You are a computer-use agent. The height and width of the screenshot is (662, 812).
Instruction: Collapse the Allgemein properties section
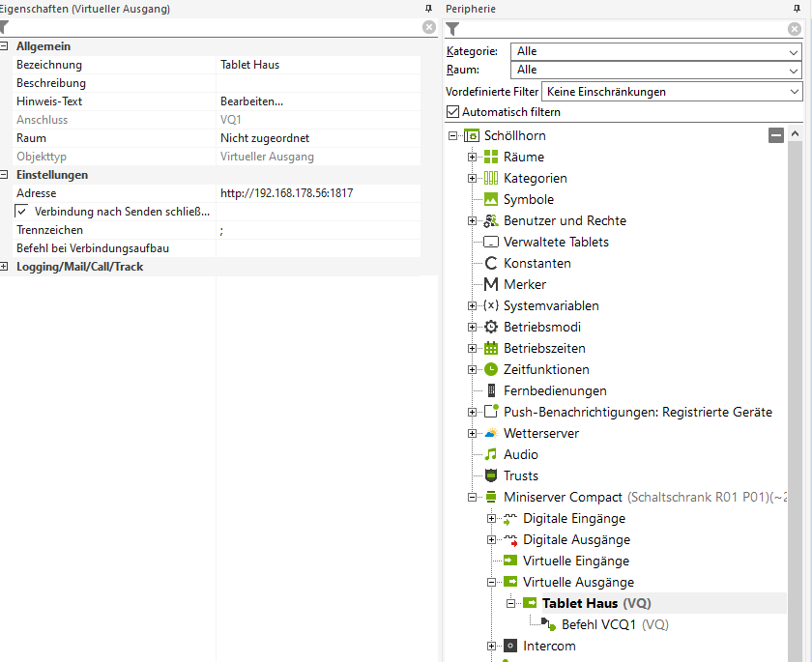click(x=5, y=46)
